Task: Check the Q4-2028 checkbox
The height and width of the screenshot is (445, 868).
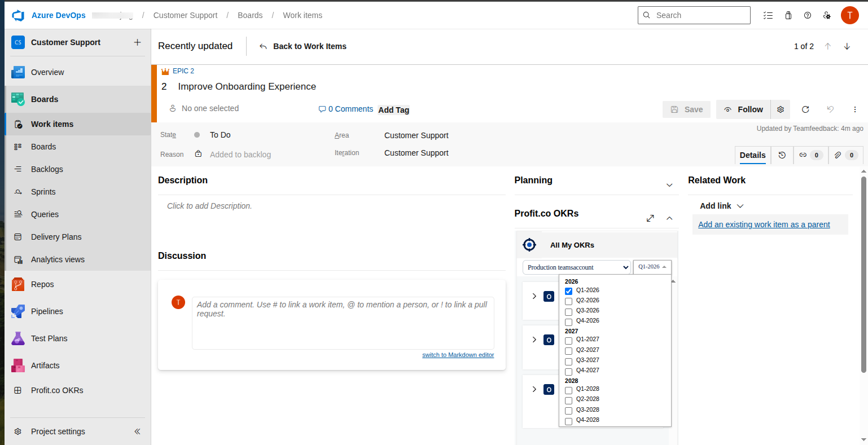Action: (568, 421)
